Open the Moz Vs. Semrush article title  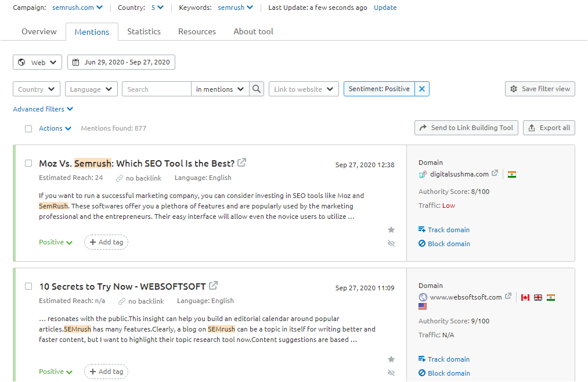[137, 164]
